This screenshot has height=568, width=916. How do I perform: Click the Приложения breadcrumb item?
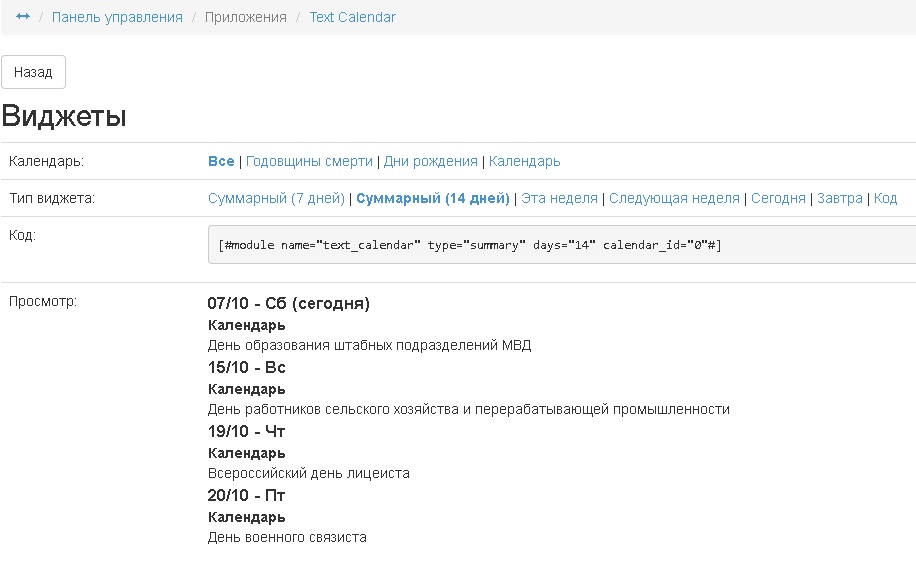click(246, 17)
